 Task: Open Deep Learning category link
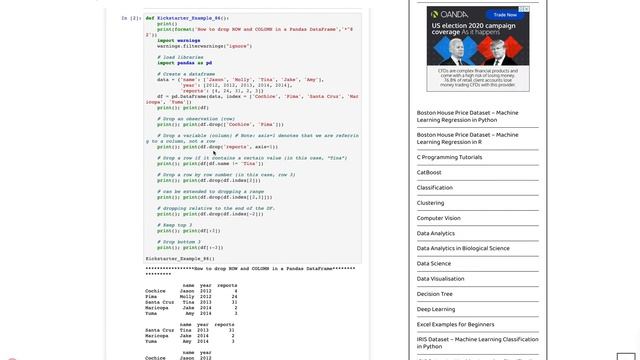(436, 309)
